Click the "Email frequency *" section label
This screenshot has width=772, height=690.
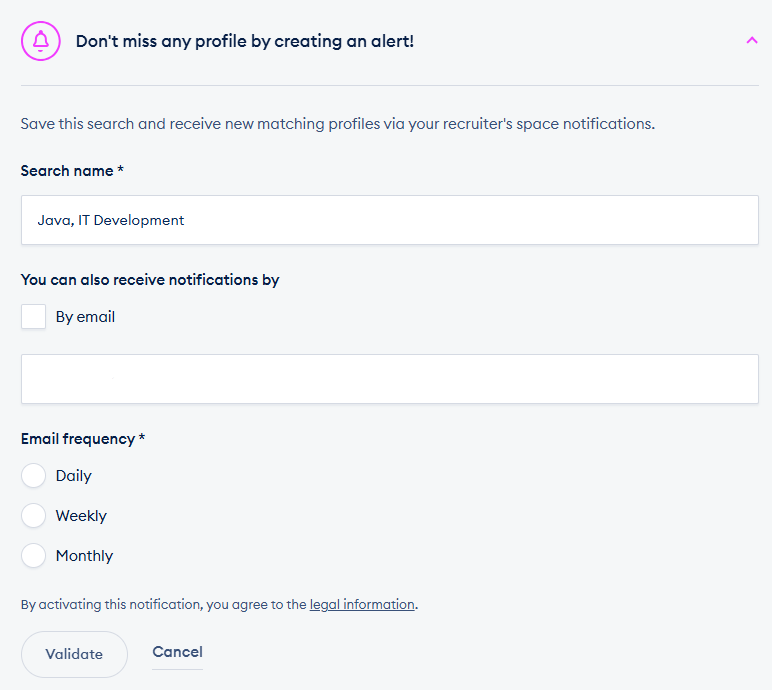click(x=83, y=439)
